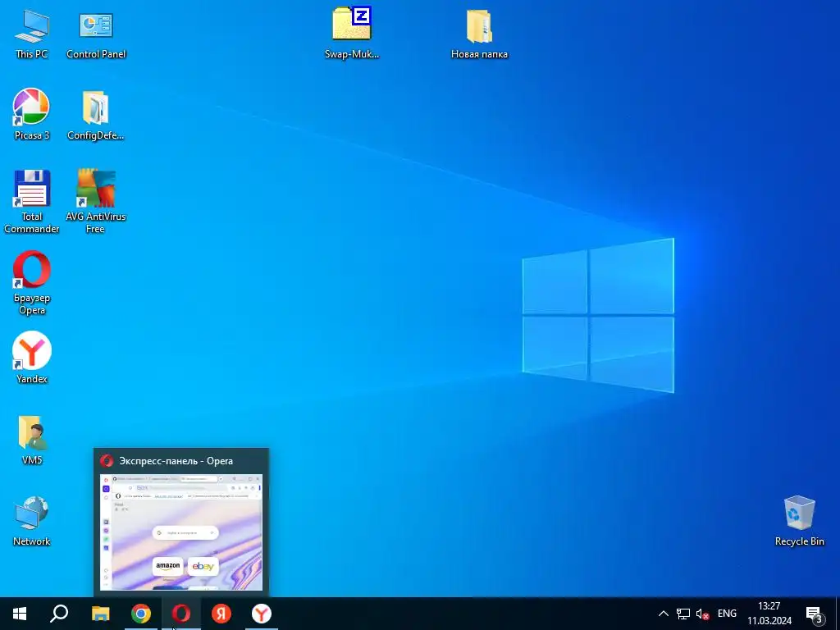The height and width of the screenshot is (630, 840).
Task: Select the Picasa 3 shortcut
Action: (32, 114)
